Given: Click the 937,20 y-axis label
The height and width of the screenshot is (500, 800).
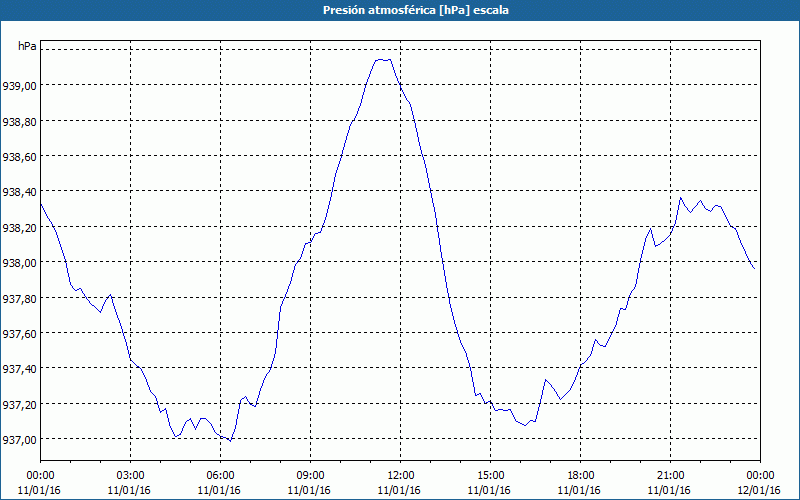Looking at the screenshot, I should [19, 405].
